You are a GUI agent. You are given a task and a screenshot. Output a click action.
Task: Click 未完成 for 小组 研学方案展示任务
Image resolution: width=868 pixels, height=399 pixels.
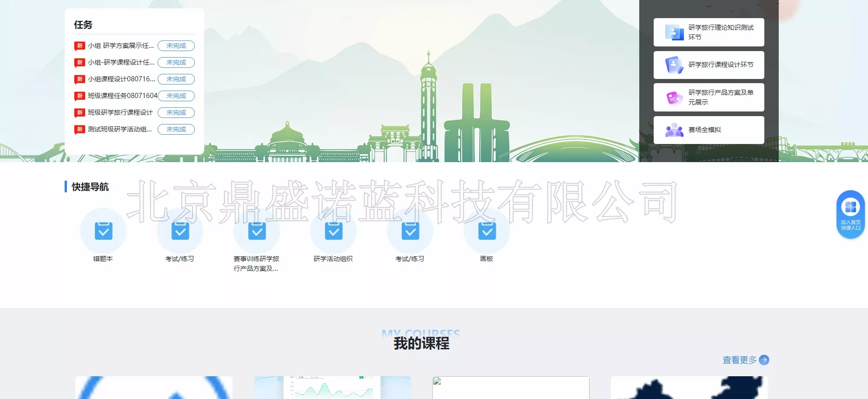coord(176,46)
